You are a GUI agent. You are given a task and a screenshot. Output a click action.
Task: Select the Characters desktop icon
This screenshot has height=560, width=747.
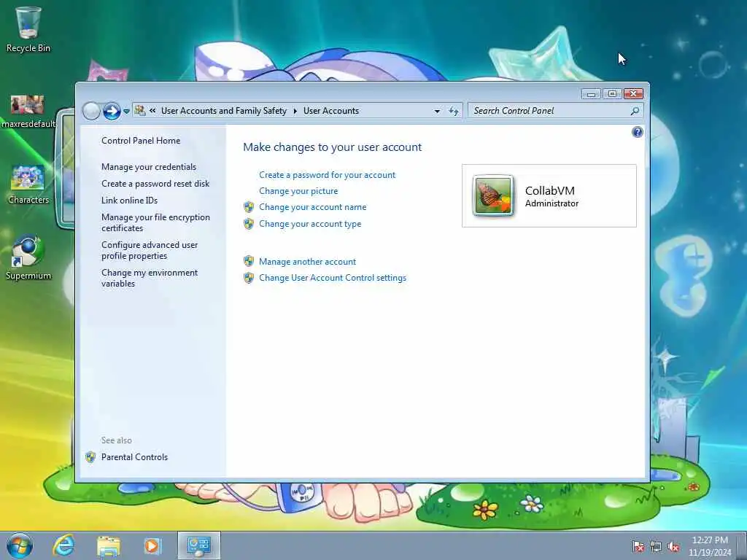pos(28,184)
